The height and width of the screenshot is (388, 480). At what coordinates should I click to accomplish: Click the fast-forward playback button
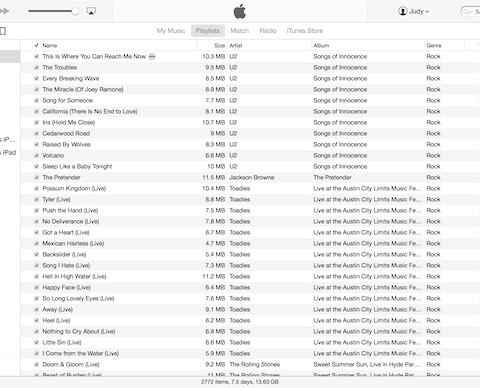[4, 11]
